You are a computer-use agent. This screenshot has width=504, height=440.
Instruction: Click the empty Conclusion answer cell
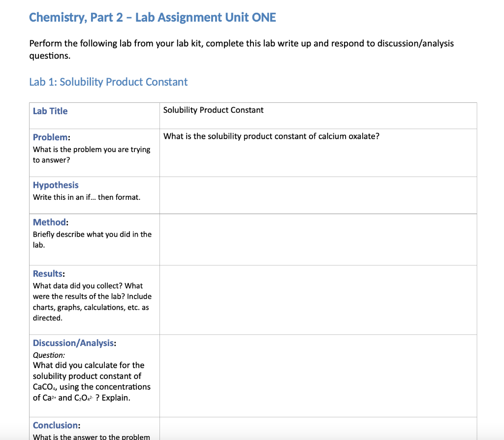pyautogui.click(x=318, y=429)
